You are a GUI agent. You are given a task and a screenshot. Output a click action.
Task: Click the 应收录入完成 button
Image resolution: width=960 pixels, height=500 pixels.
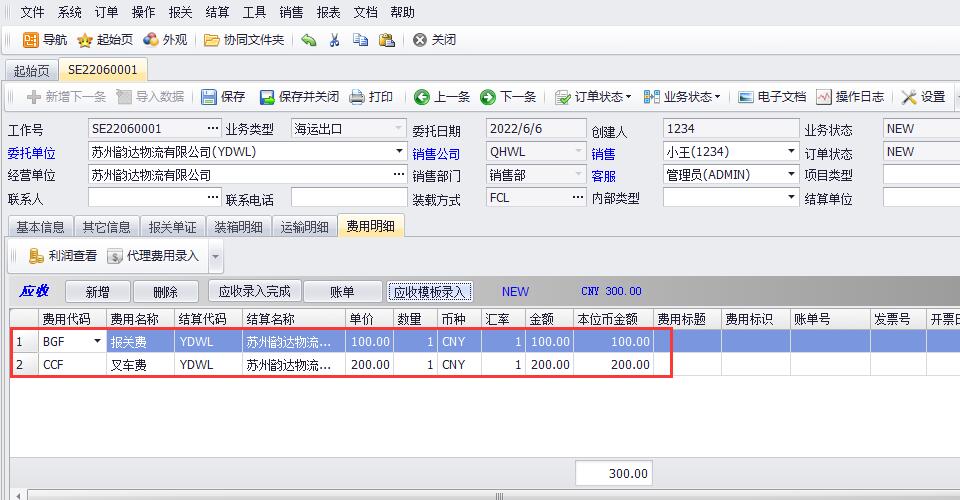pyautogui.click(x=254, y=292)
